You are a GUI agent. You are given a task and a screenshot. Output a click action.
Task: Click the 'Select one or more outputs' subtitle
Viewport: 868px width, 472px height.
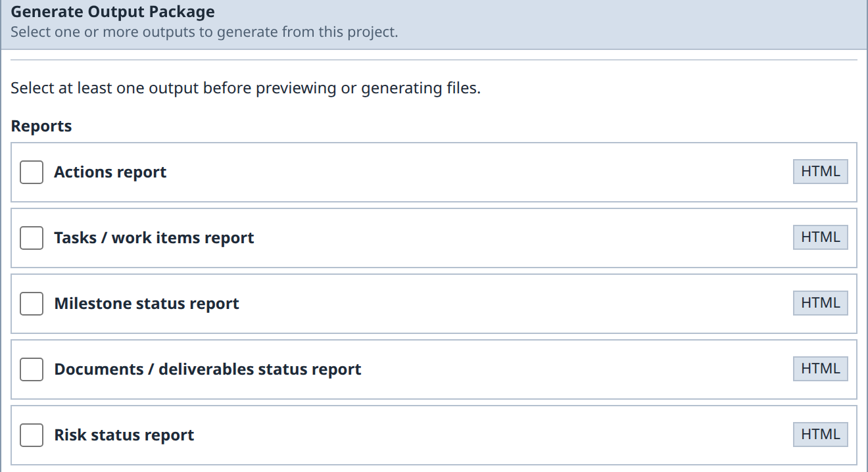coord(205,32)
